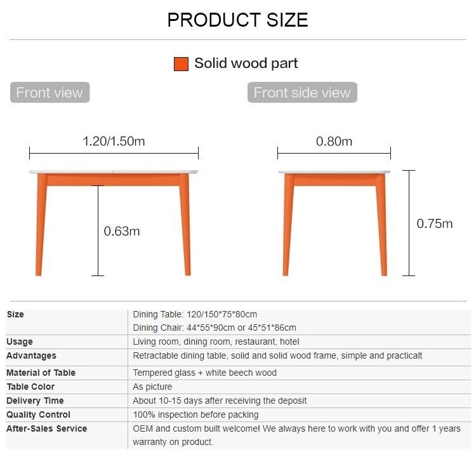476x457 pixels.
Task: Click the 0.63m leg clearance label
Action: [122, 232]
